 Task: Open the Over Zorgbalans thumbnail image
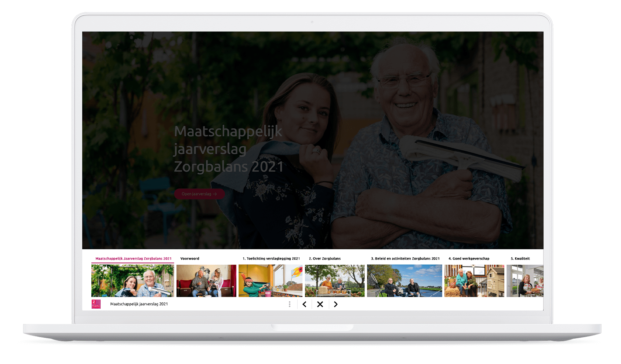[335, 281]
